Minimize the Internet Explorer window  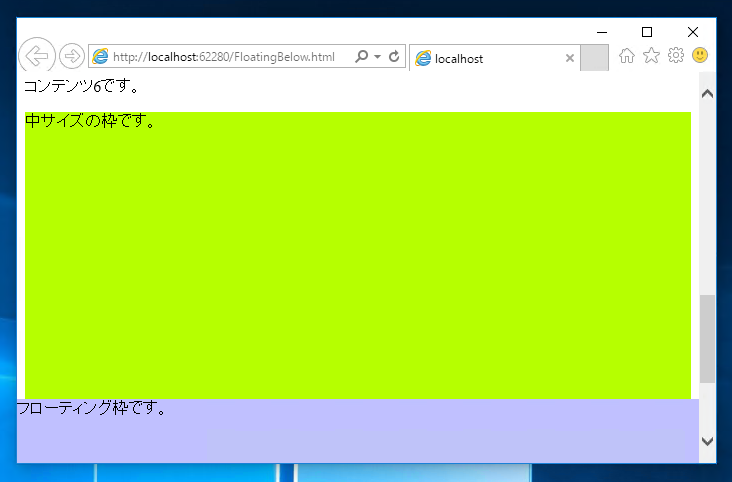click(x=602, y=32)
